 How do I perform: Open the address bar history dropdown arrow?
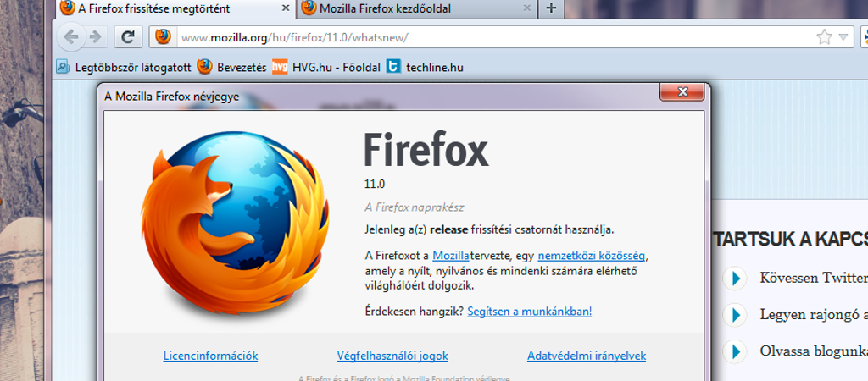[843, 37]
